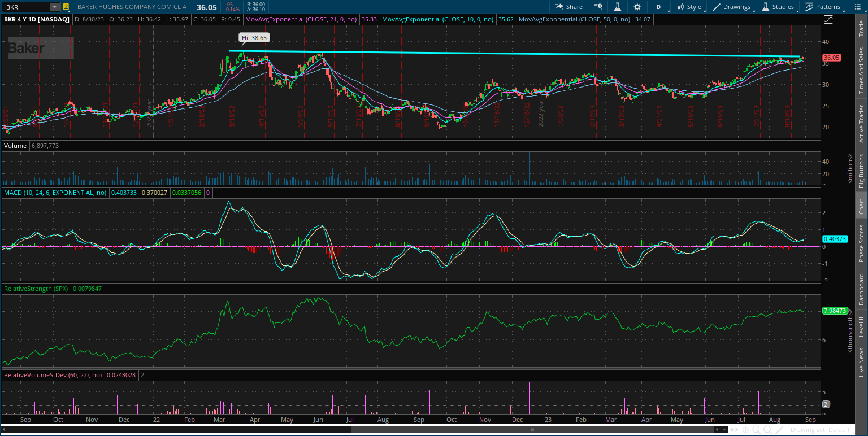Click the MovAvgExponential 50 study label
868x436 pixels.
tap(575, 19)
